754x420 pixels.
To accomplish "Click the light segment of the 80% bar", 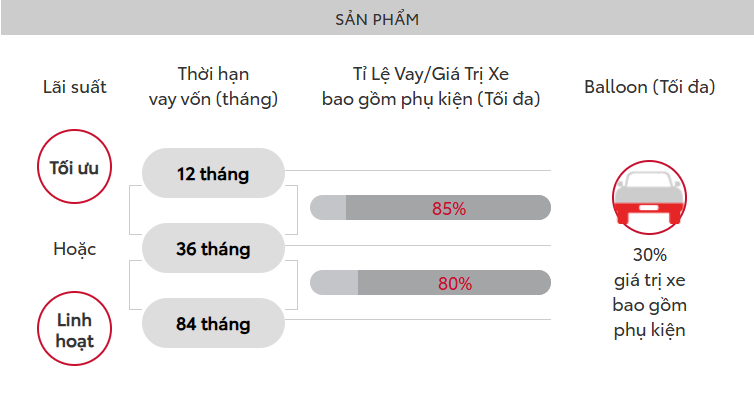I will tap(334, 283).
